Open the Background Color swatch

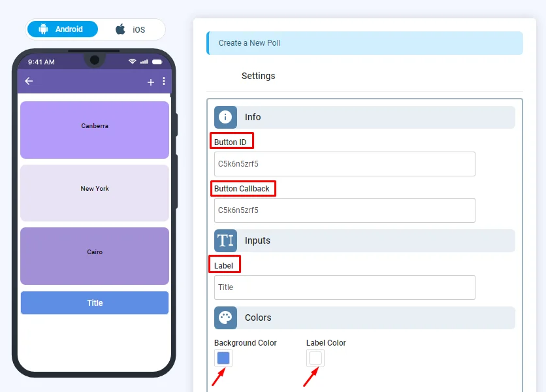tap(223, 358)
